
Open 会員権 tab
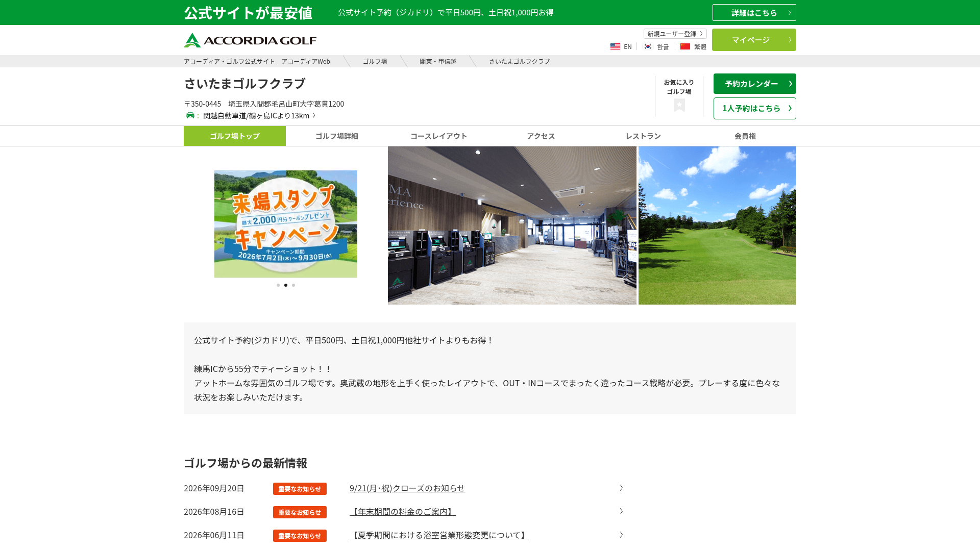click(745, 136)
